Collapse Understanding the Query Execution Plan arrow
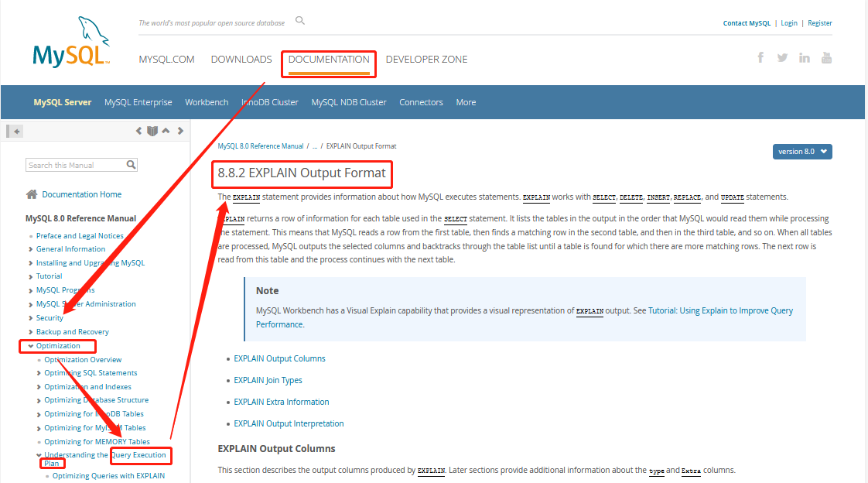Image resolution: width=868 pixels, height=483 pixels. [39, 455]
